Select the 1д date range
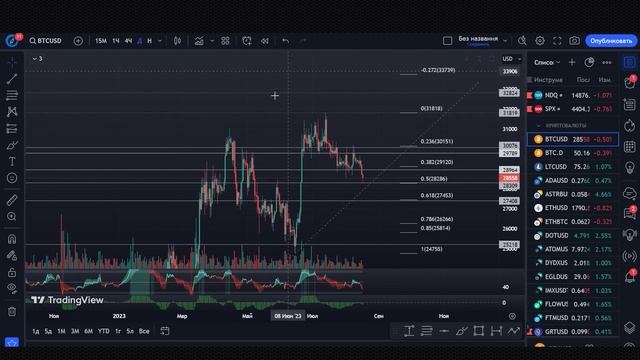Screen dimensions: 640x360 click(x=36, y=331)
